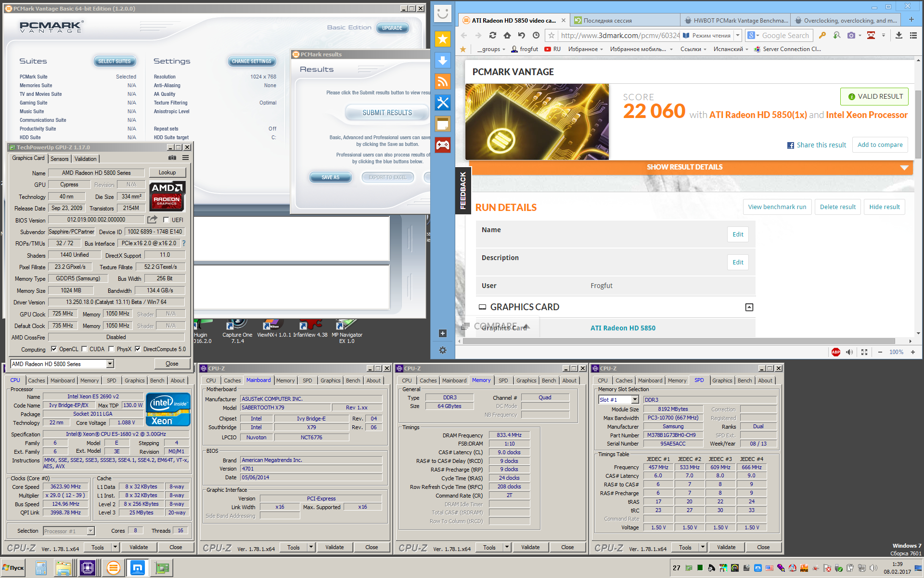This screenshot has height=578, width=924.
Task: Open CPU-Z chip icon in taskbar
Action: pos(88,568)
